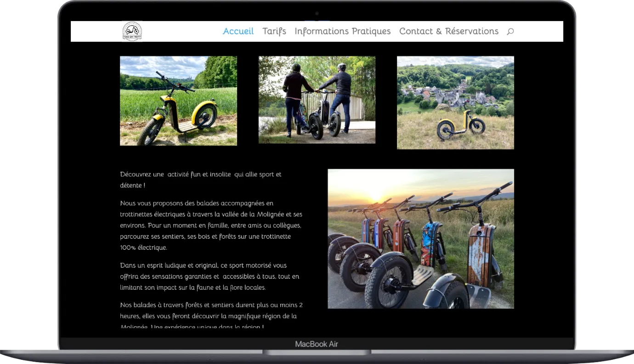
Task: Open photo of two riders standing
Action: tap(317, 100)
